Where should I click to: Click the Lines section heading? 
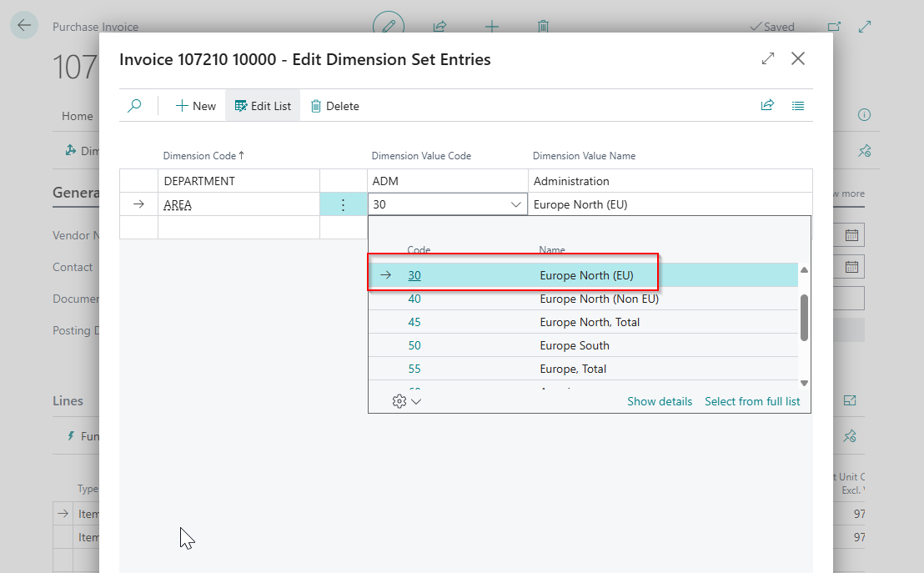point(68,401)
